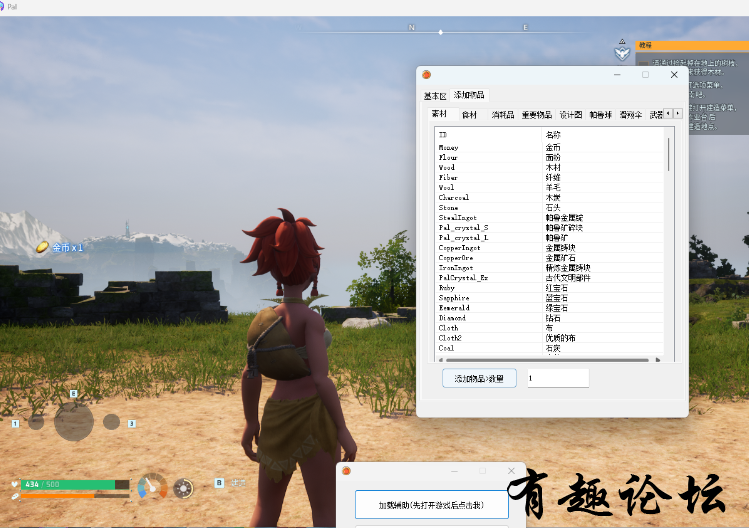749x528 pixels.
Task: Select the Pal_crystal_L row
Action: (550, 237)
